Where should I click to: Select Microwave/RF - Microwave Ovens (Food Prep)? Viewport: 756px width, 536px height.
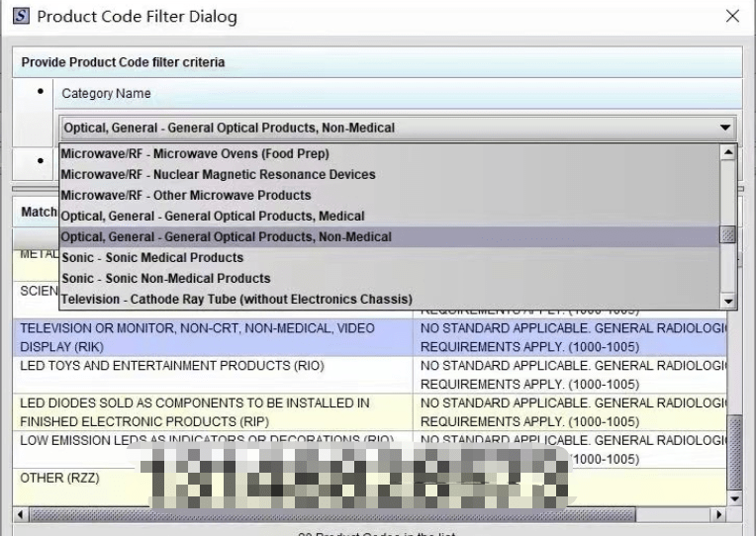point(390,153)
